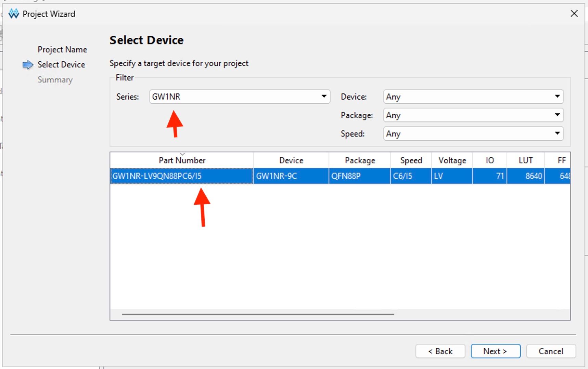Viewport: 588px width, 369px height.
Task: Expand the Package filter dropdown
Action: tap(473, 115)
